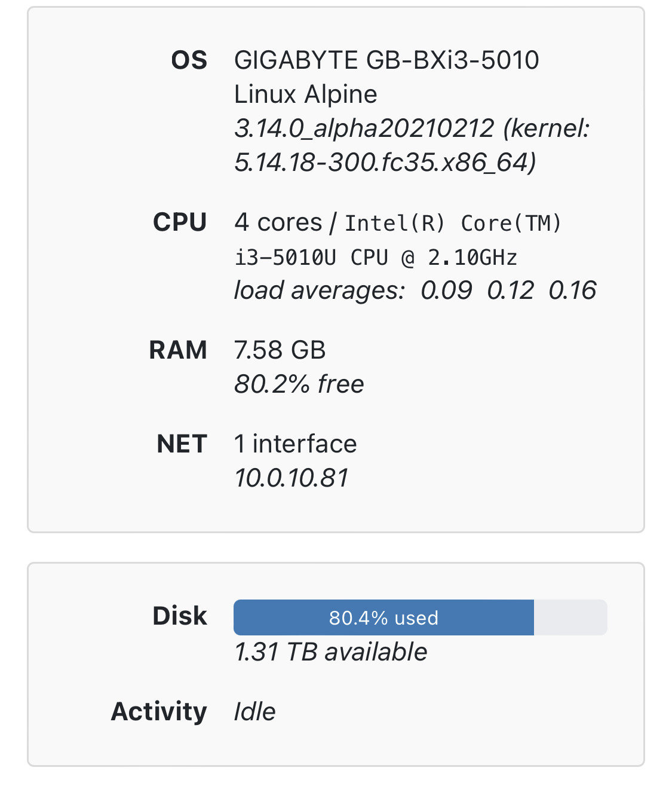
Task: Select the Linux Alpine text
Action: pos(305,94)
